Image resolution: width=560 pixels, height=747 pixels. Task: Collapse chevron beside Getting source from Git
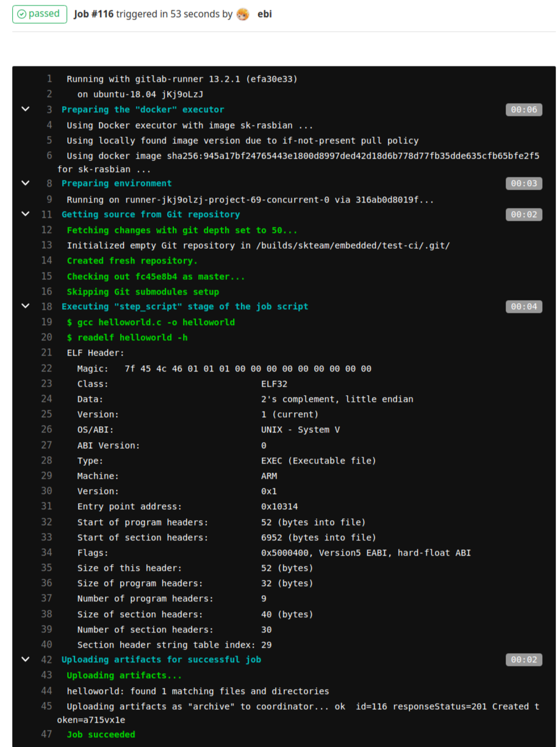26,214
